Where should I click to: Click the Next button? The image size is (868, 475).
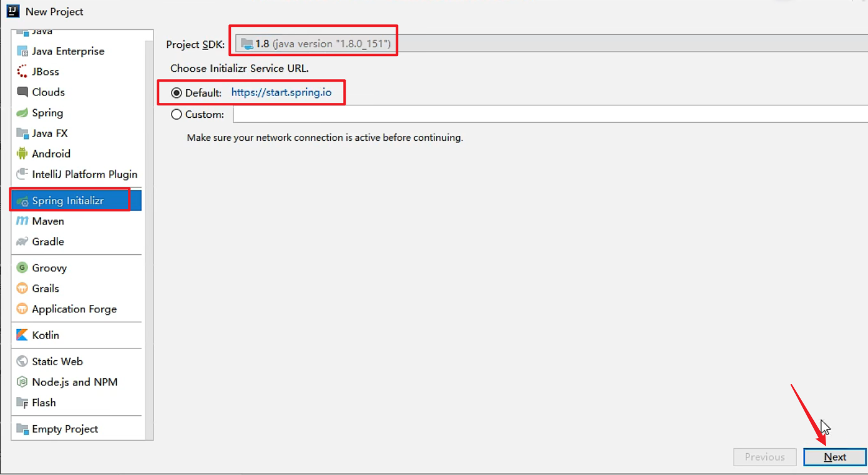pos(835,457)
